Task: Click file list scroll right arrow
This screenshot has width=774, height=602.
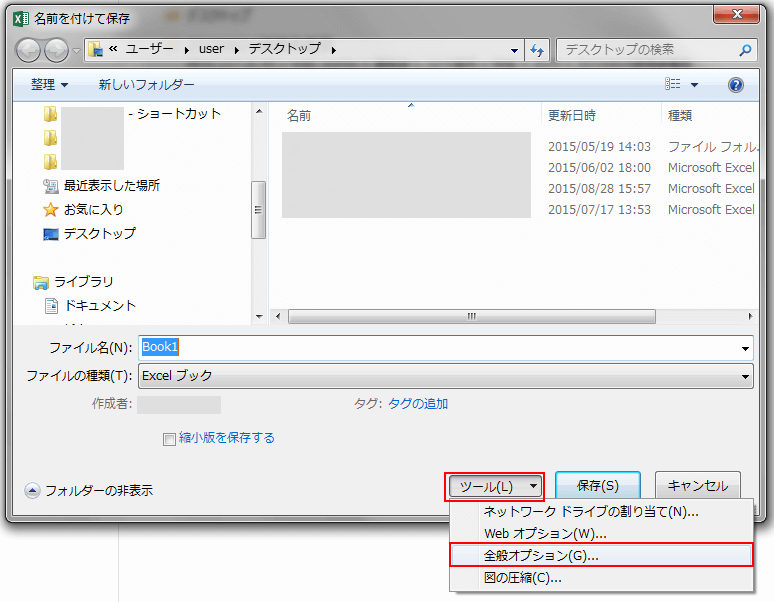Action: click(750, 316)
